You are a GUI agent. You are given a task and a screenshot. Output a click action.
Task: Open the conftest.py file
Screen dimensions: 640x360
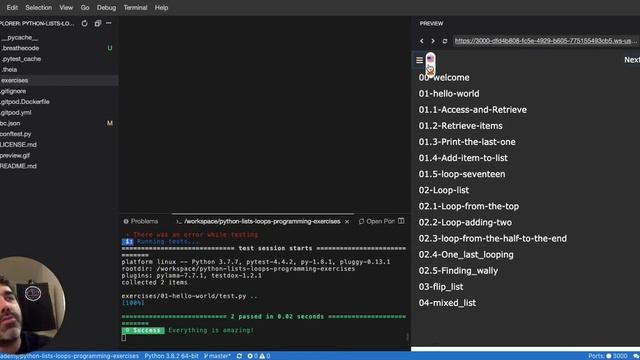point(16,134)
